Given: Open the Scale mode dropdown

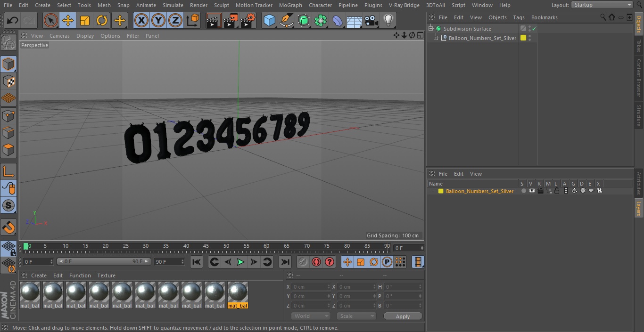Looking at the screenshot, I should coord(356,316).
